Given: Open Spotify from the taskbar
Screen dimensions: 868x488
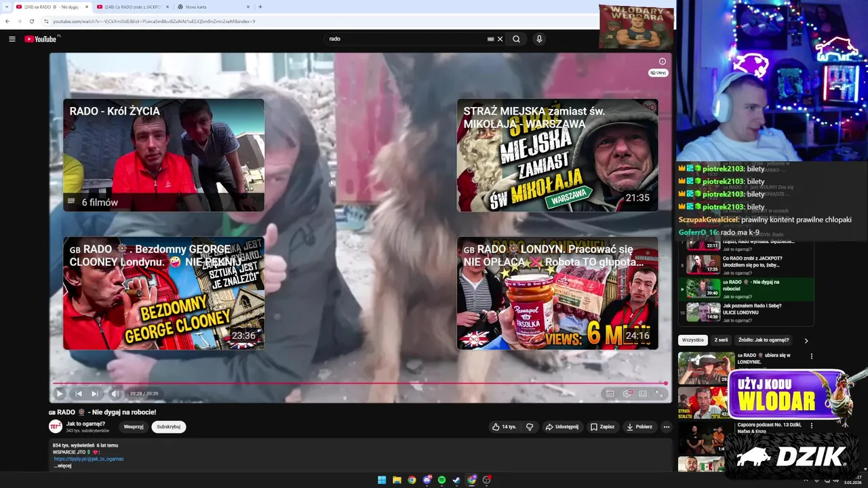Looking at the screenshot, I should 441,480.
